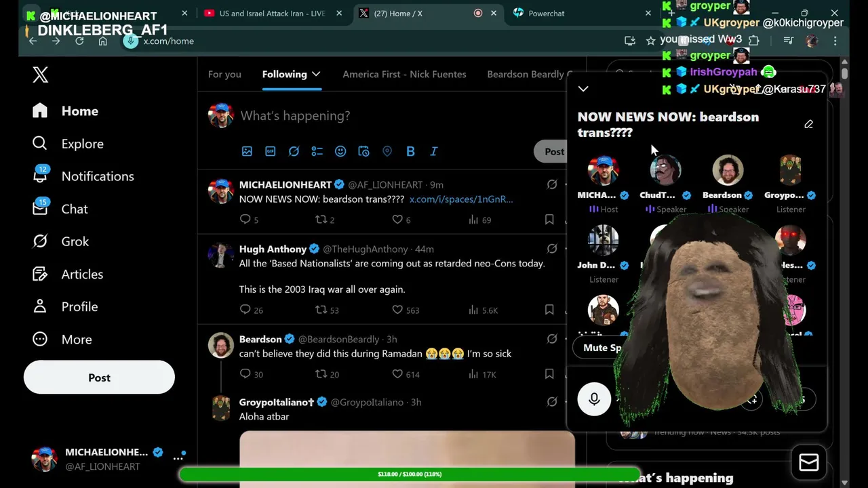Bookmark this page star icon
868x488 pixels.
point(650,41)
